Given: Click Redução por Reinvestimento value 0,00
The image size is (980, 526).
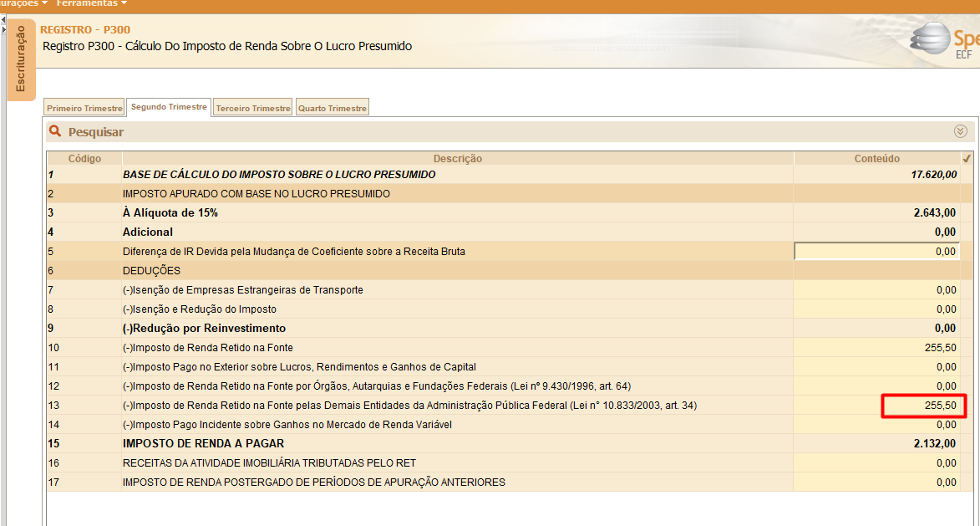Looking at the screenshot, I should [945, 329].
